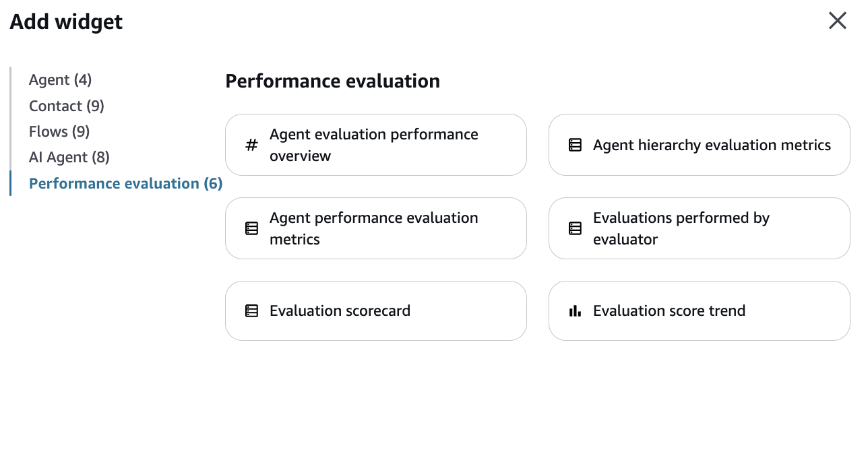Image resolution: width=868 pixels, height=462 pixels.
Task: Select Performance evaluation (6) in the sidebar
Action: coord(125,183)
